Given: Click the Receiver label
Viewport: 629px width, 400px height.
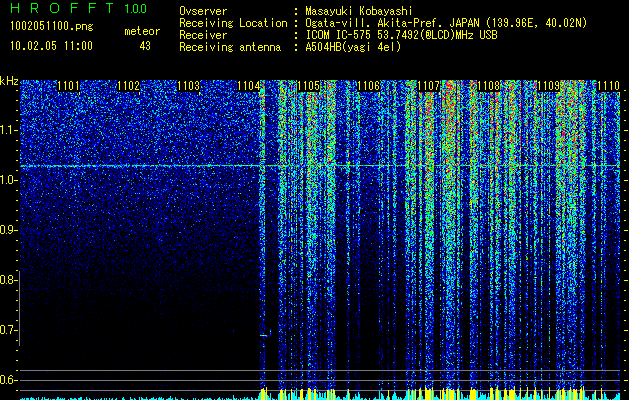Looking at the screenshot, I should point(203,35).
